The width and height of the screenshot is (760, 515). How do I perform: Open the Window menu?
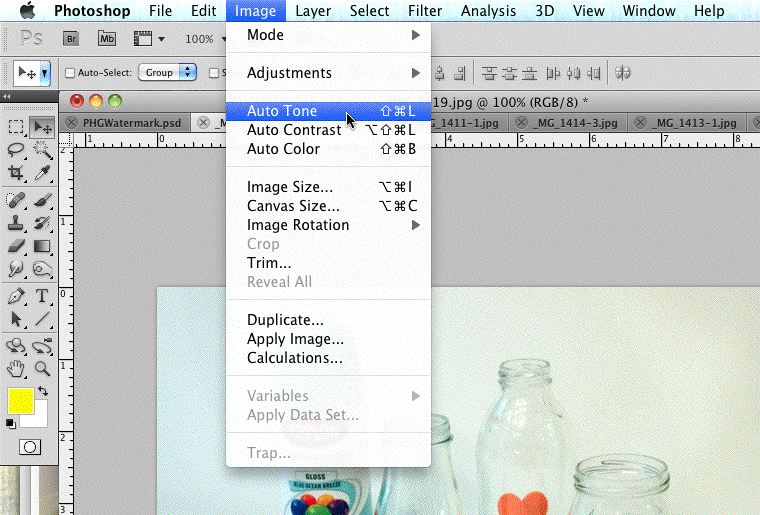pos(649,11)
